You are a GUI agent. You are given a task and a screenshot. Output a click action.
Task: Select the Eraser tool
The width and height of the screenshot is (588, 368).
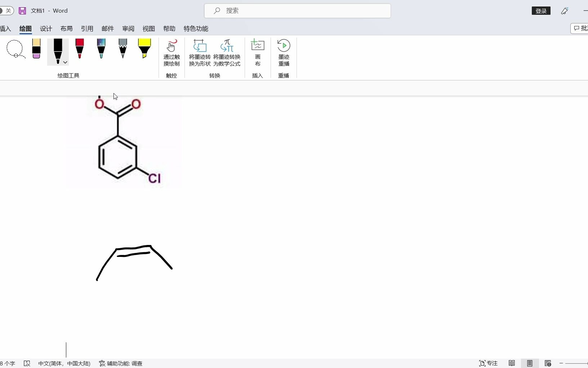pos(36,49)
